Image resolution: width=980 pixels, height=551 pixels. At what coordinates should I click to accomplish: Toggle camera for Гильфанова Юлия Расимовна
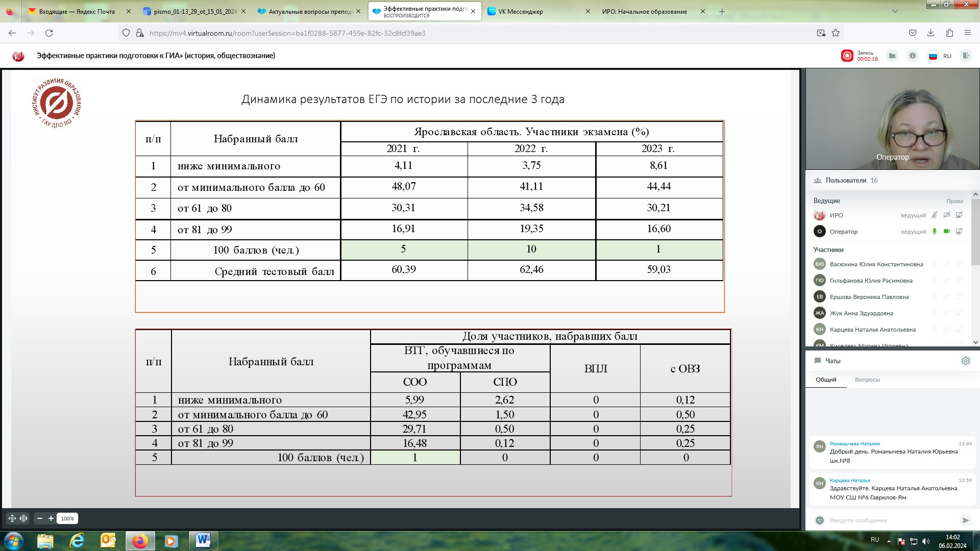coord(947,281)
